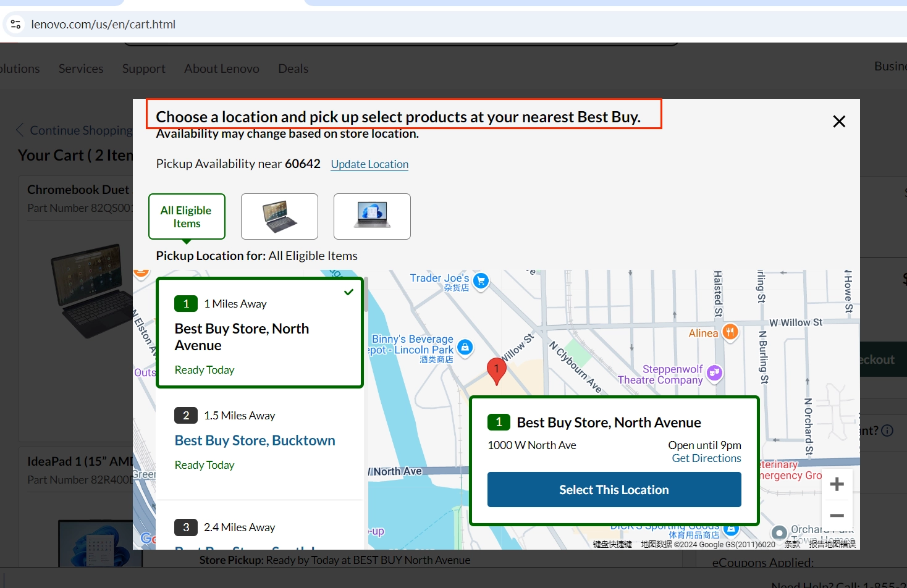Click the zip code 60642 text

click(303, 164)
